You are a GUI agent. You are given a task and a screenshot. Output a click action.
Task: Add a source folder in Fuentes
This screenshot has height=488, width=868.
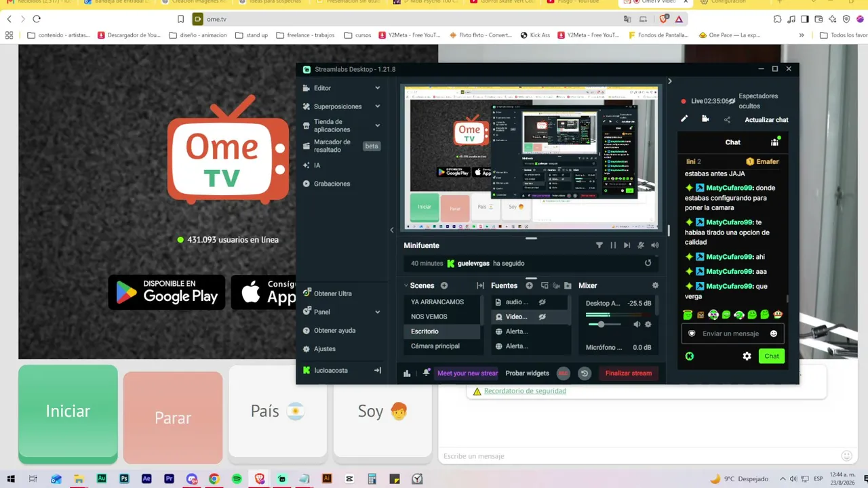click(x=568, y=286)
